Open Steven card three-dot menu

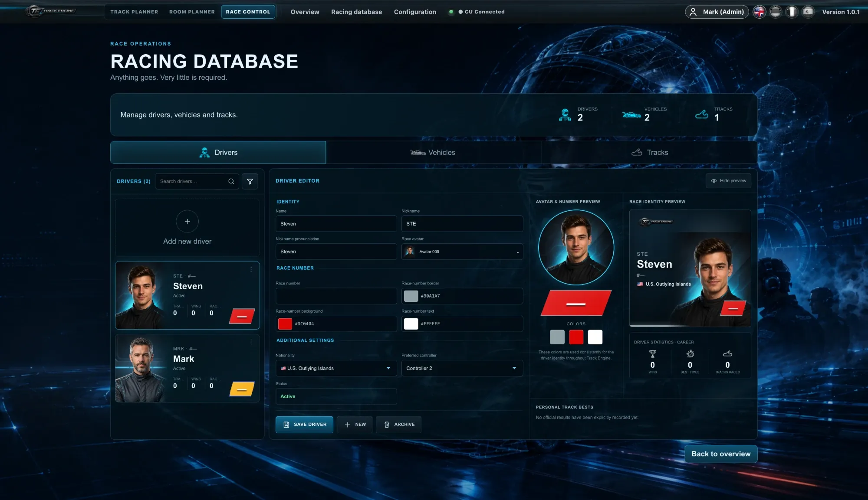click(x=251, y=269)
